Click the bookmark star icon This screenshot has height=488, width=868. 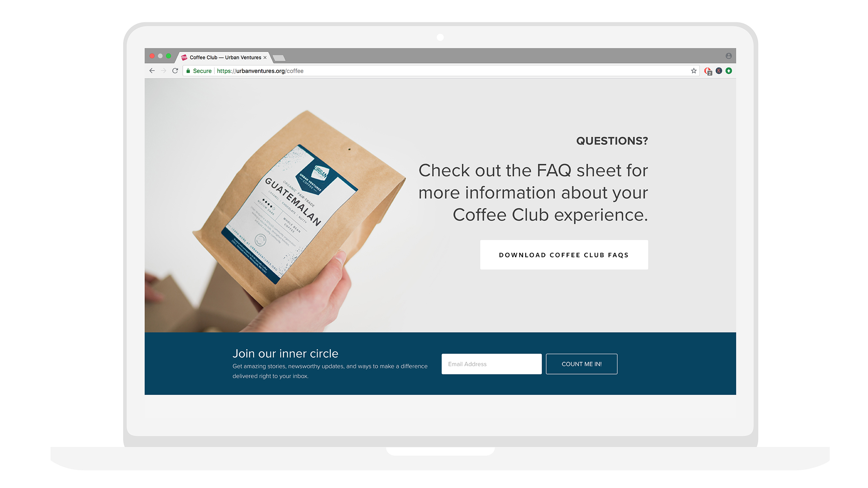coord(693,71)
